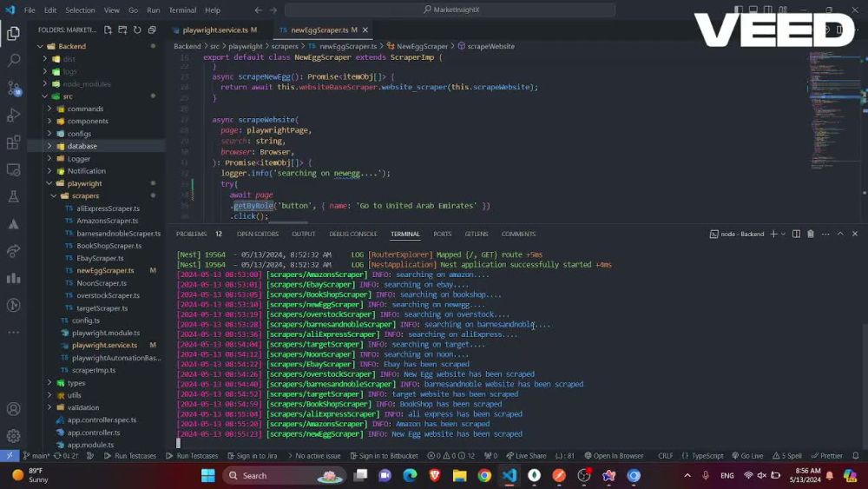Create new file in Explorer header
Viewport: 868px width, 489px height.
coord(108,30)
